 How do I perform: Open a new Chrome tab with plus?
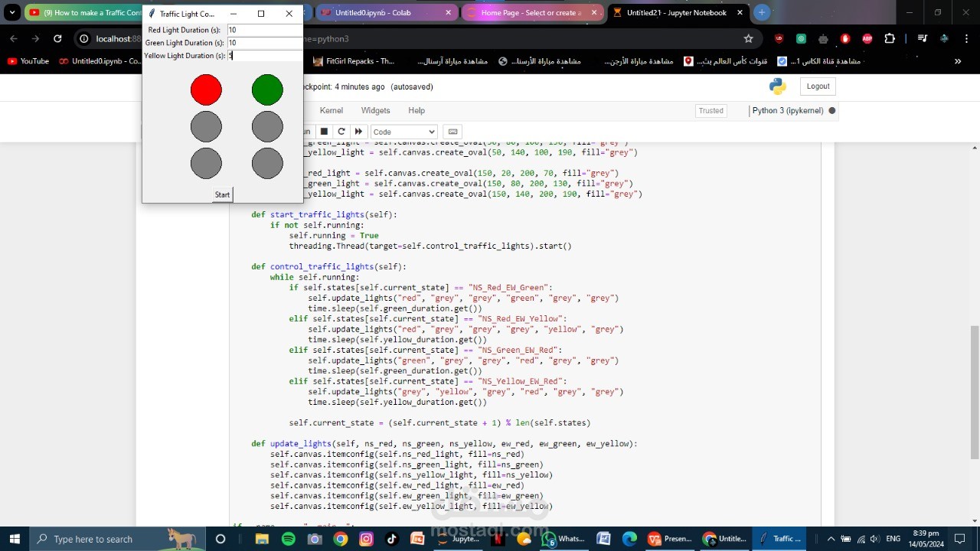761,12
